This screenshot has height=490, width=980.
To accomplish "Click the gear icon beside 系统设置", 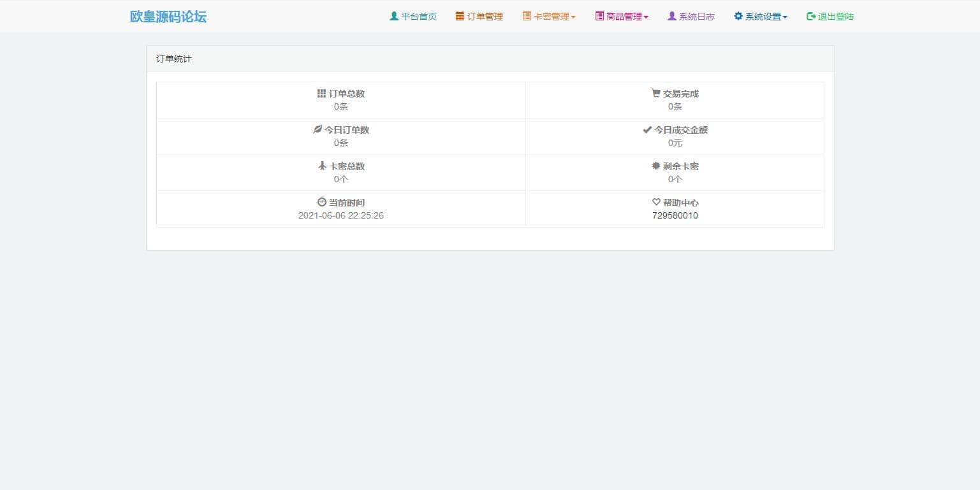I will (x=738, y=17).
